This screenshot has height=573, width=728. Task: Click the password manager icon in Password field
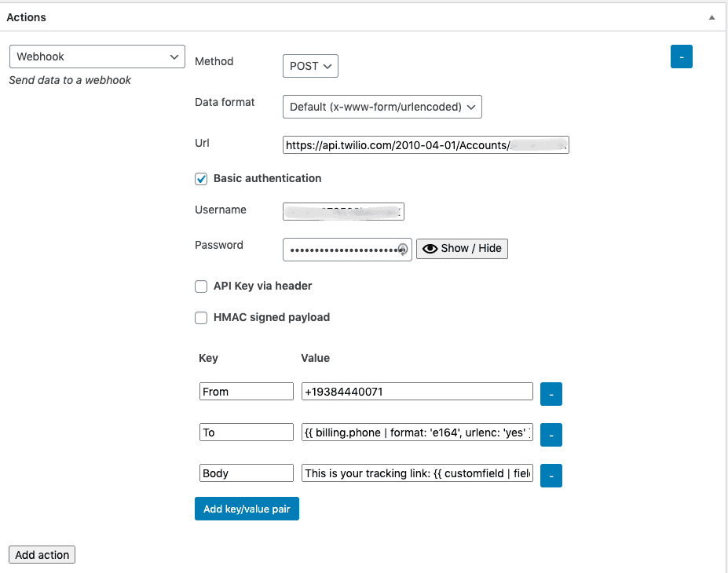(x=403, y=250)
